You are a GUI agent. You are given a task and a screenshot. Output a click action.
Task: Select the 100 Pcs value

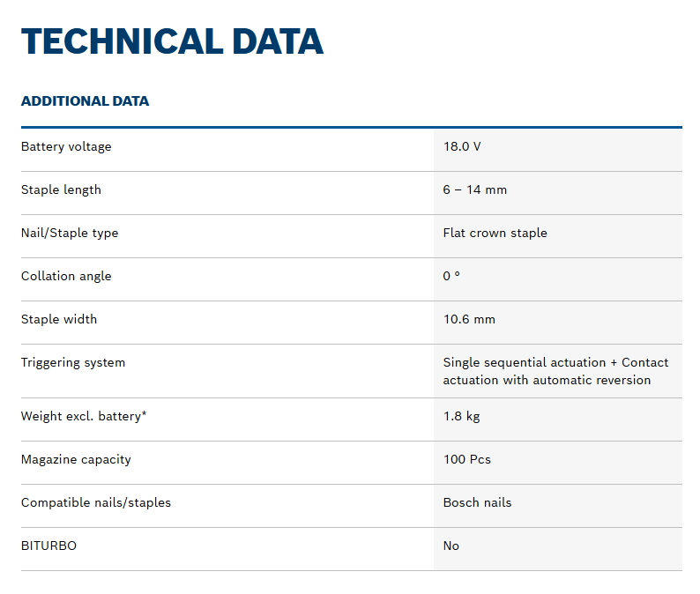tap(466, 459)
